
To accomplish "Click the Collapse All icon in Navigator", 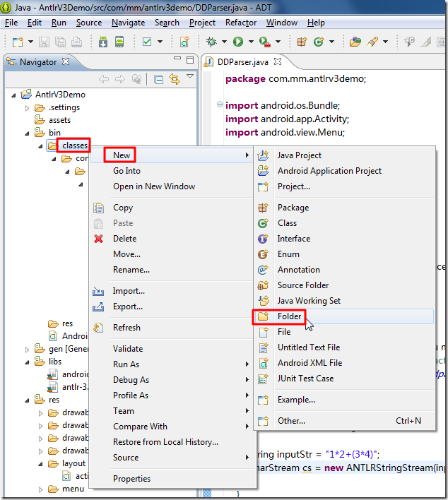I will click(158, 79).
